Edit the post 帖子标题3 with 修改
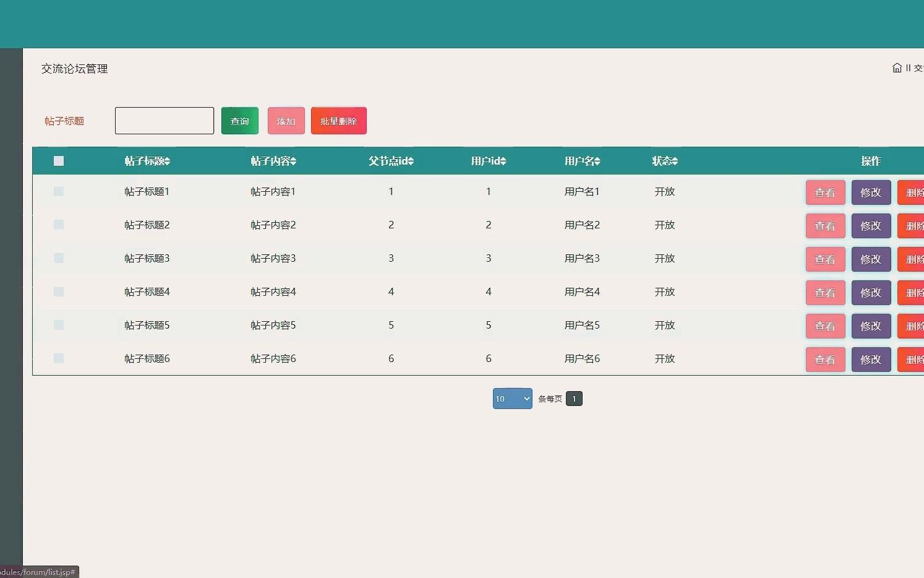924x578 pixels. 871,259
